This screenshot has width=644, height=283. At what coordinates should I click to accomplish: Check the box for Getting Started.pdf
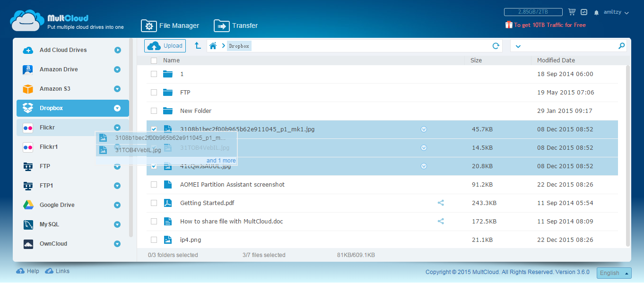[x=154, y=203]
